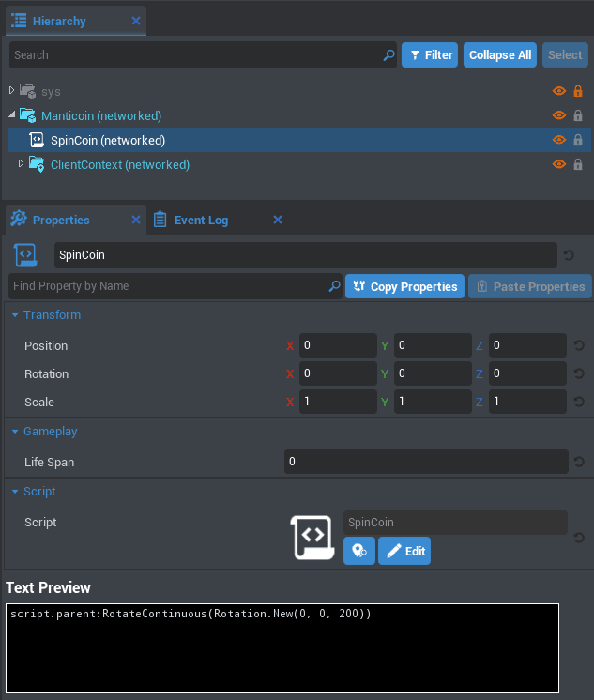Click the ClientContext folder icon

coord(37,164)
